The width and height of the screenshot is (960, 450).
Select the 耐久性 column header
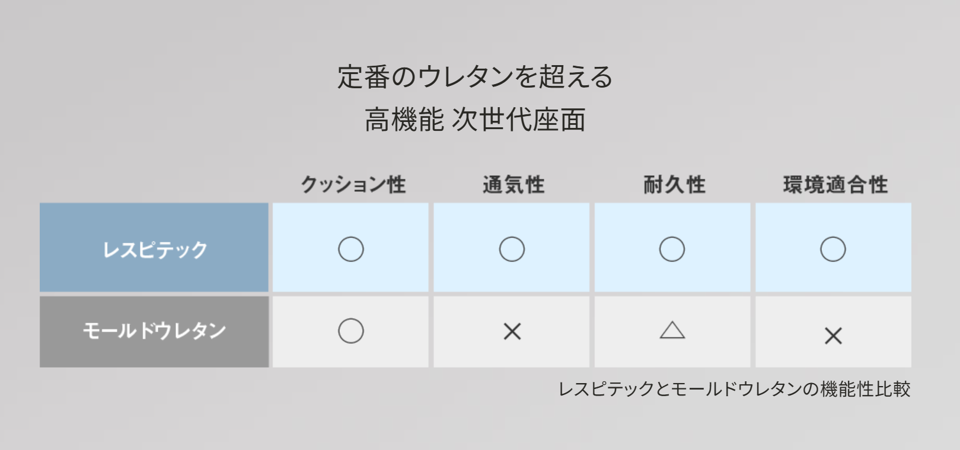674,185
